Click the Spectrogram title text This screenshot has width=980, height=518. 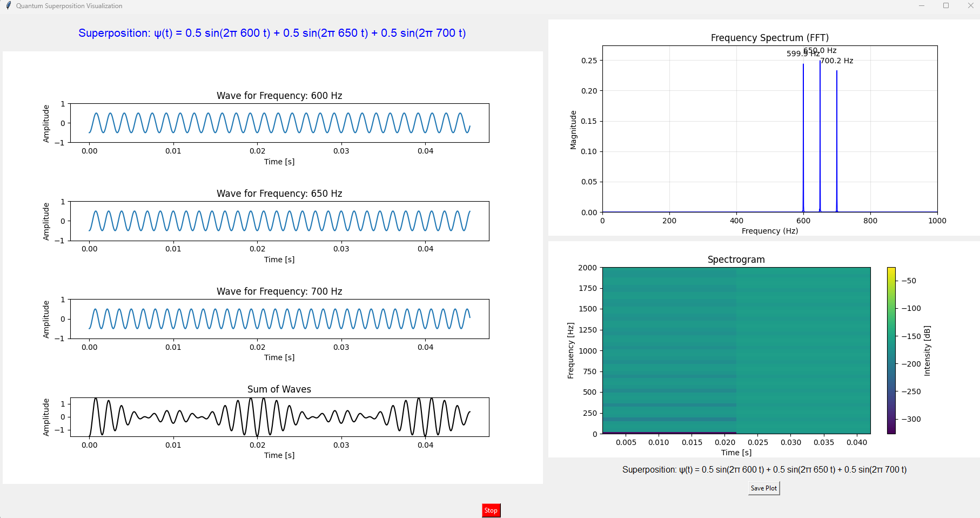coord(736,259)
